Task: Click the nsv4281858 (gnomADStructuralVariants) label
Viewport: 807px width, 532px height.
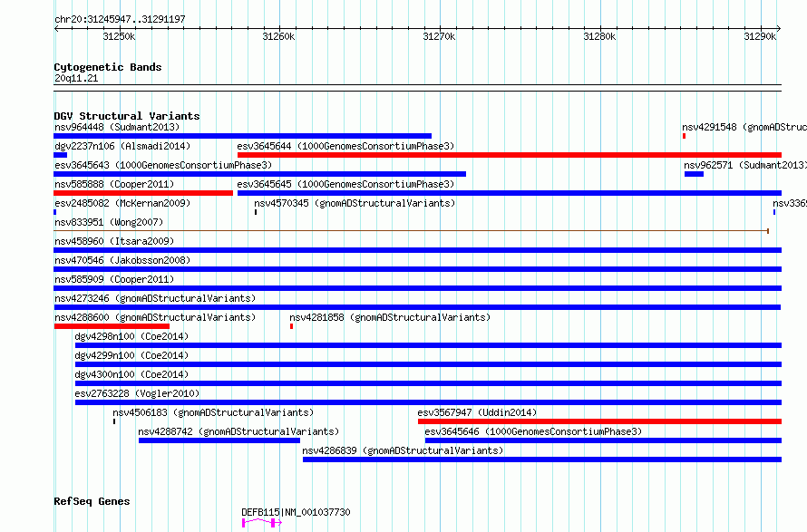Action: [390, 317]
